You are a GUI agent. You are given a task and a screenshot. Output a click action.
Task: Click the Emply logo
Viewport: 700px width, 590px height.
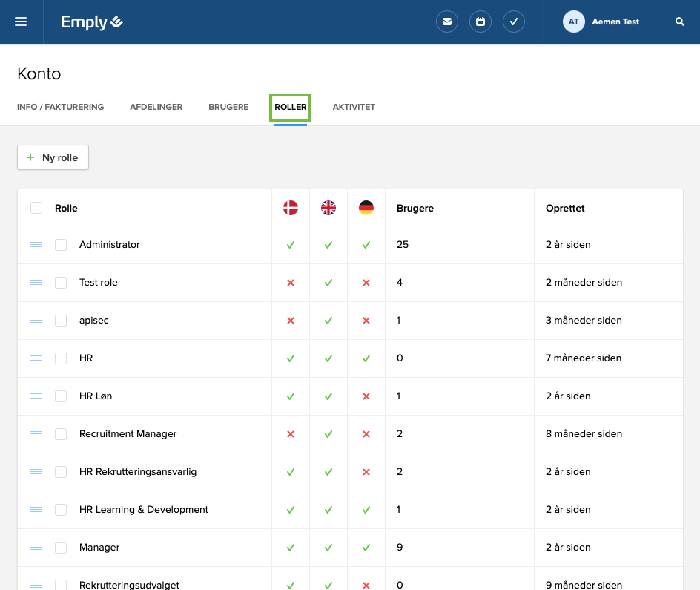click(x=92, y=22)
